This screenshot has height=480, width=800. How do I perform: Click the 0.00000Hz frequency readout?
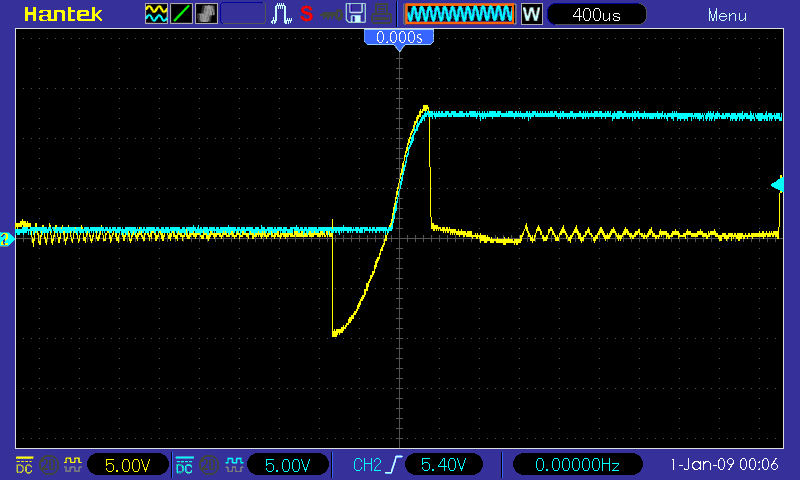578,465
